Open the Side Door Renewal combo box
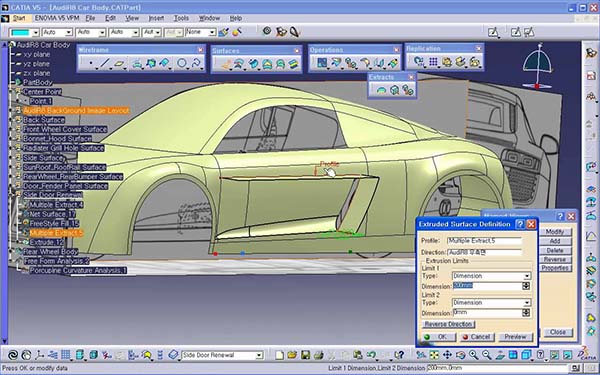 (222, 355)
